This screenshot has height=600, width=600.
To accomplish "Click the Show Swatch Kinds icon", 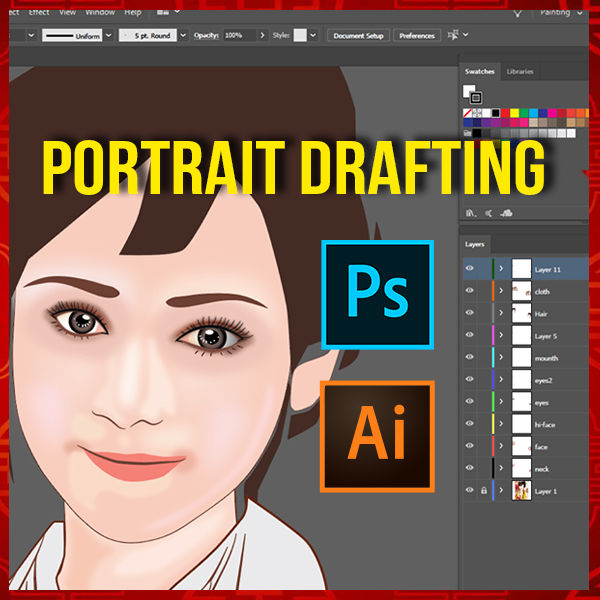I will [x=489, y=213].
